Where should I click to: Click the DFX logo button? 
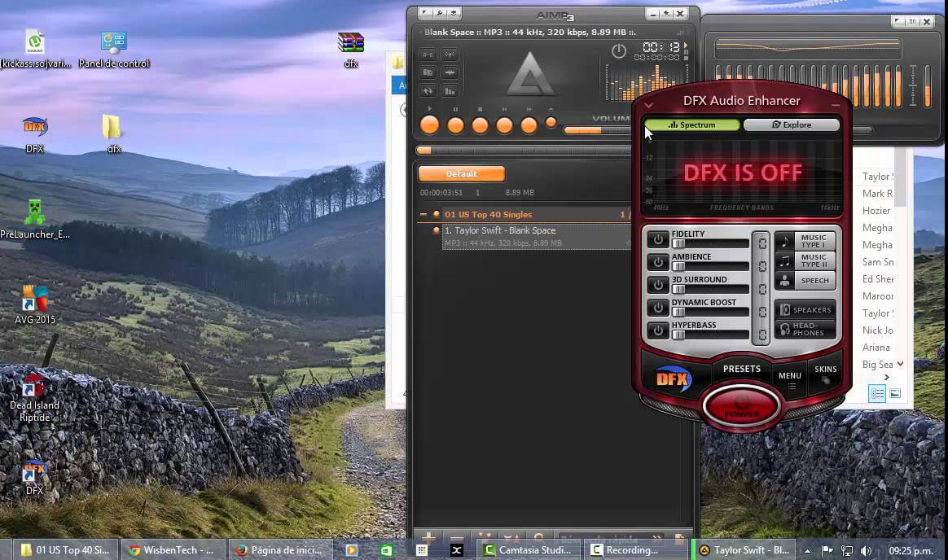673,378
